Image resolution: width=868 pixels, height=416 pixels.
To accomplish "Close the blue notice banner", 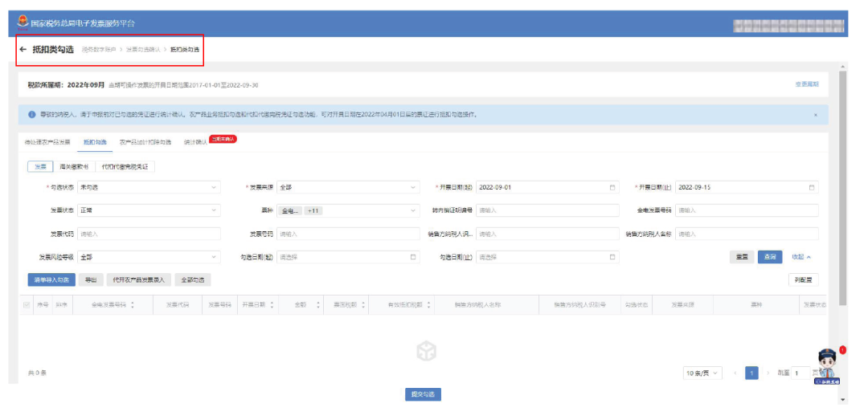I will [x=816, y=115].
